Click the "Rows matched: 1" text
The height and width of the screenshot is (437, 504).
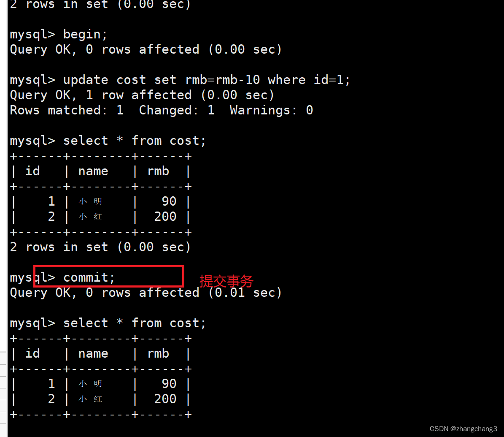point(67,110)
